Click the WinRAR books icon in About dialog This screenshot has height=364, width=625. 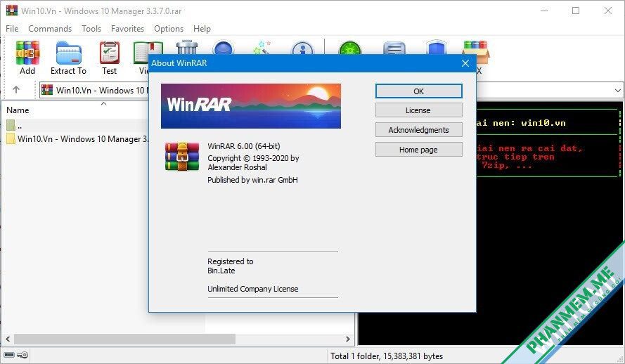[182, 157]
